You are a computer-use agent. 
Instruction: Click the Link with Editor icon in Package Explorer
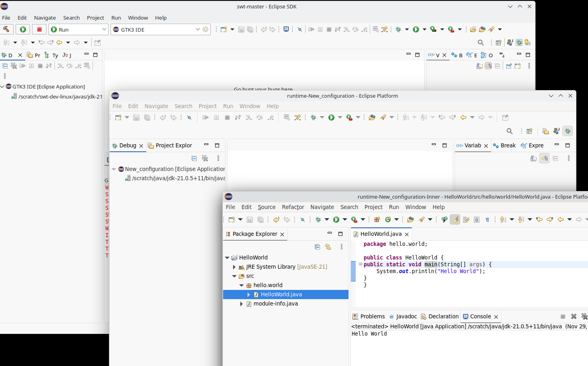[328, 247]
